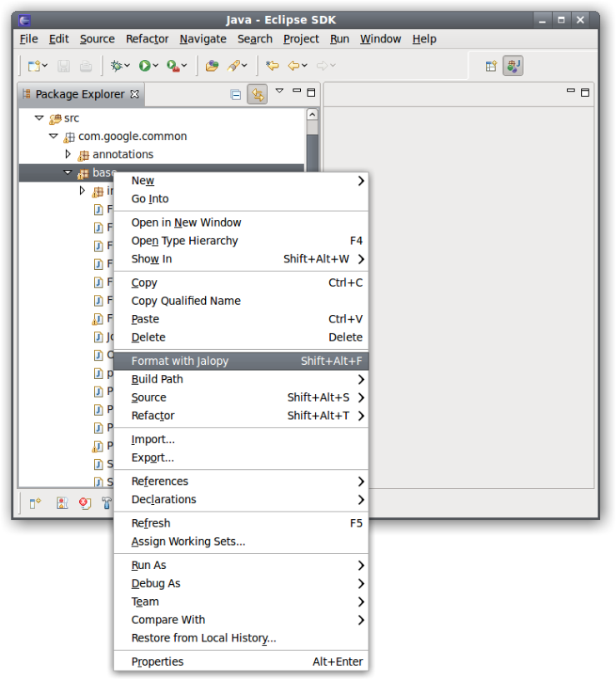The height and width of the screenshot is (679, 616).
Task: Select Open Type Hierarchy
Action: tap(241, 241)
